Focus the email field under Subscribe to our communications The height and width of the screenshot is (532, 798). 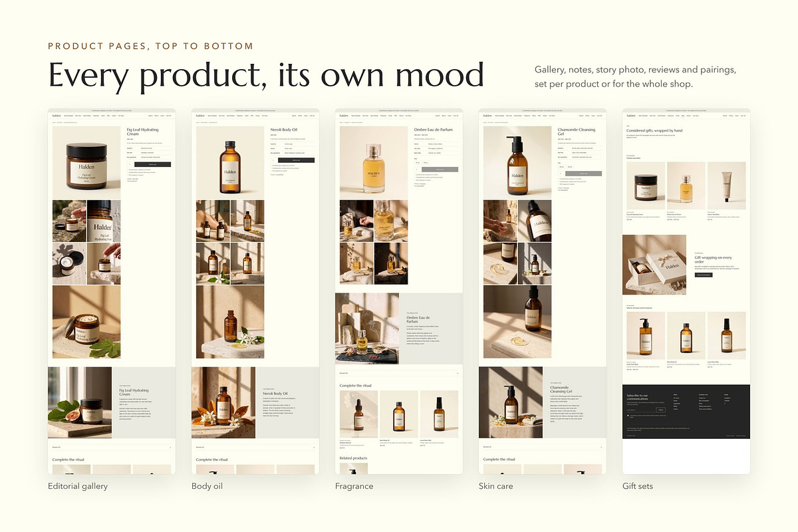tap(641, 410)
